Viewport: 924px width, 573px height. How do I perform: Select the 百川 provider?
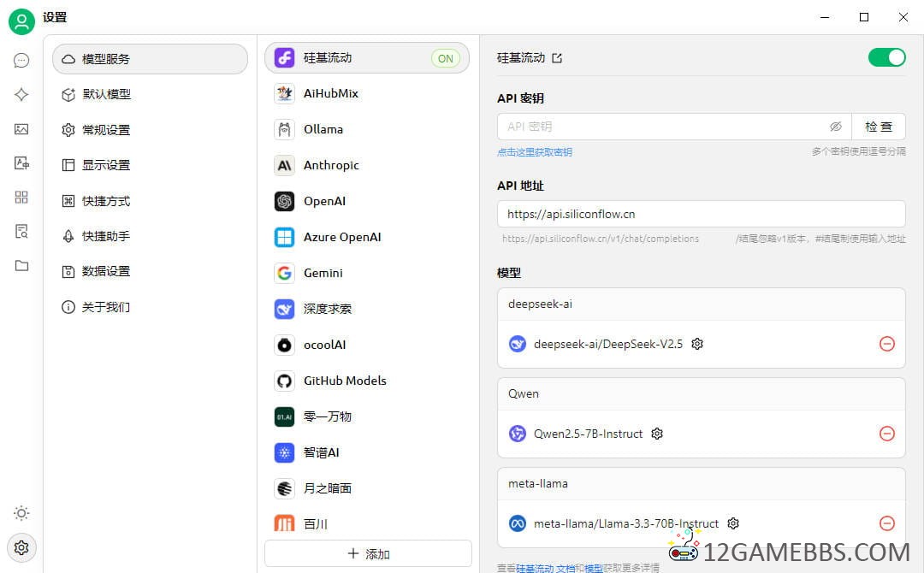pyautogui.click(x=367, y=523)
